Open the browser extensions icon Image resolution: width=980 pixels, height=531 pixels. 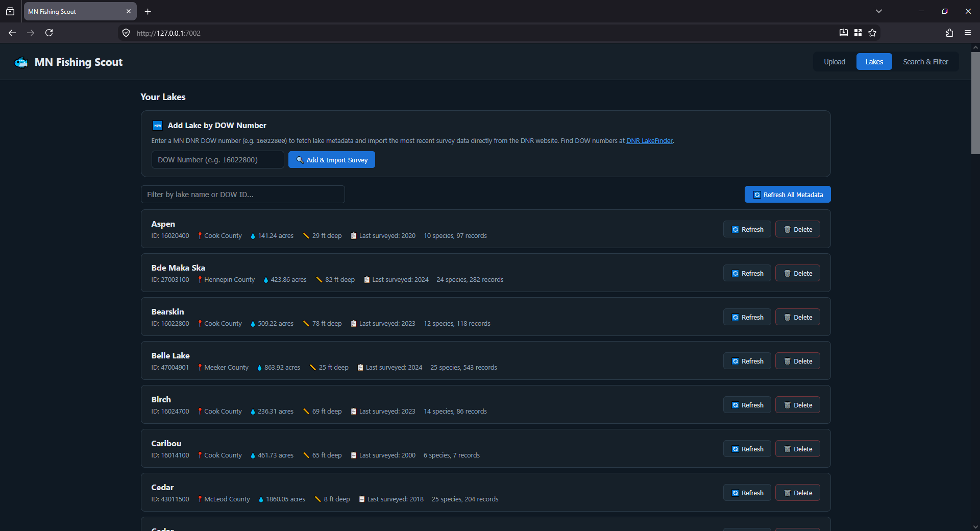[x=949, y=33]
